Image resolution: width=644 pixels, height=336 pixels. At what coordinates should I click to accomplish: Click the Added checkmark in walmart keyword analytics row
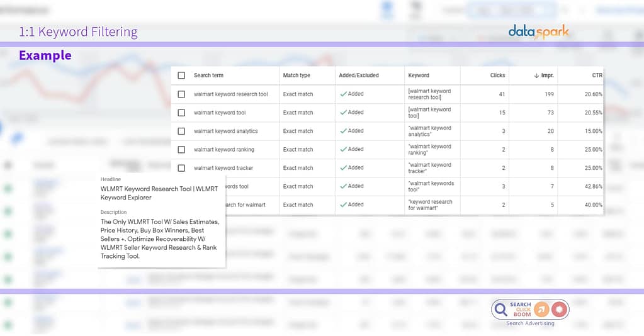344,131
